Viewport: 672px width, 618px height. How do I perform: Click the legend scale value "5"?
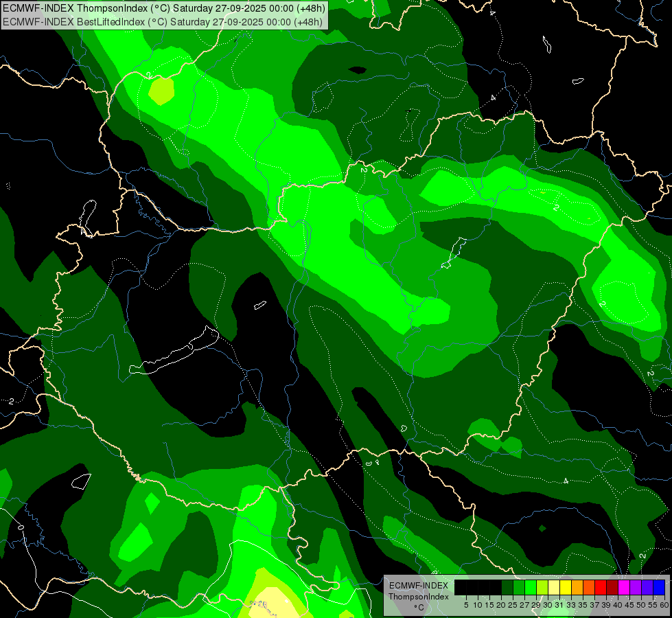tap(466, 605)
